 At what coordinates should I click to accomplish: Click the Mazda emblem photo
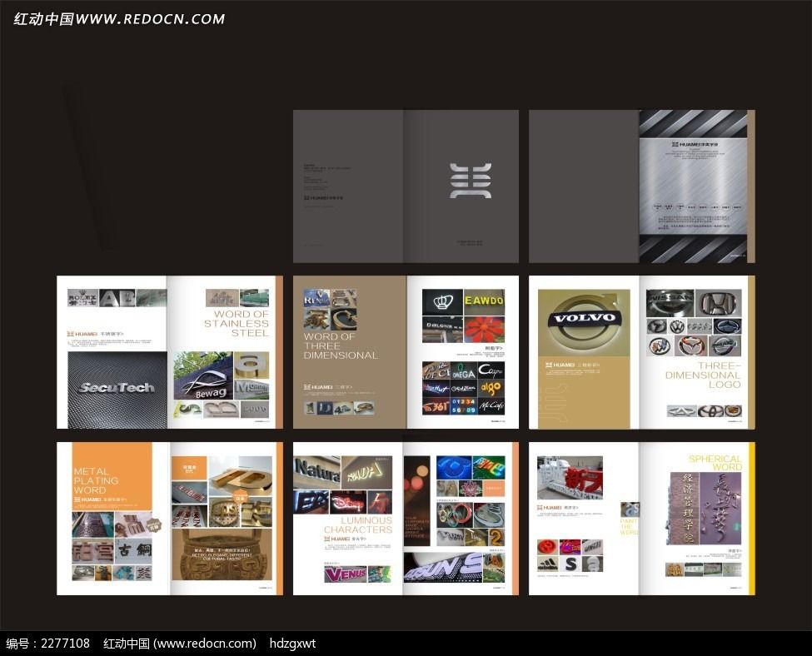[x=691, y=345]
